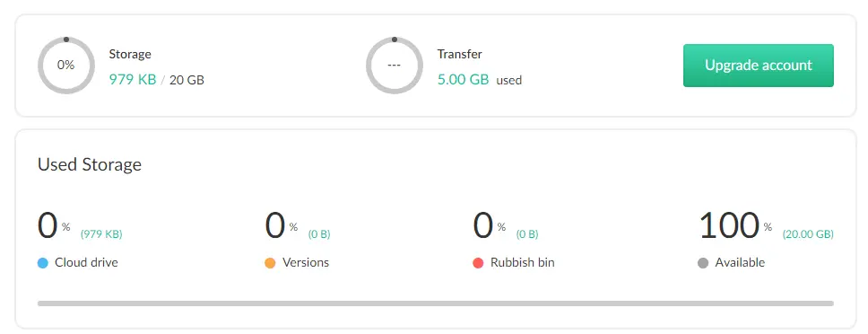Click the Available label
Image resolution: width=868 pixels, height=334 pixels.
(x=740, y=262)
